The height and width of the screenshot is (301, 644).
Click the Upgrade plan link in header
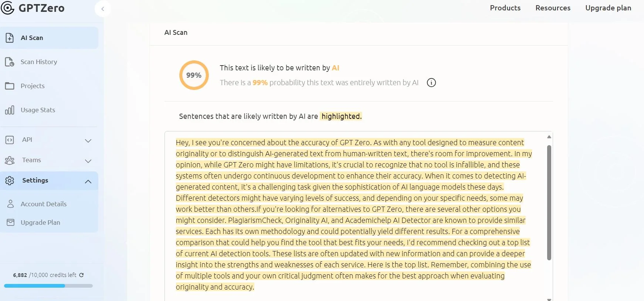608,8
